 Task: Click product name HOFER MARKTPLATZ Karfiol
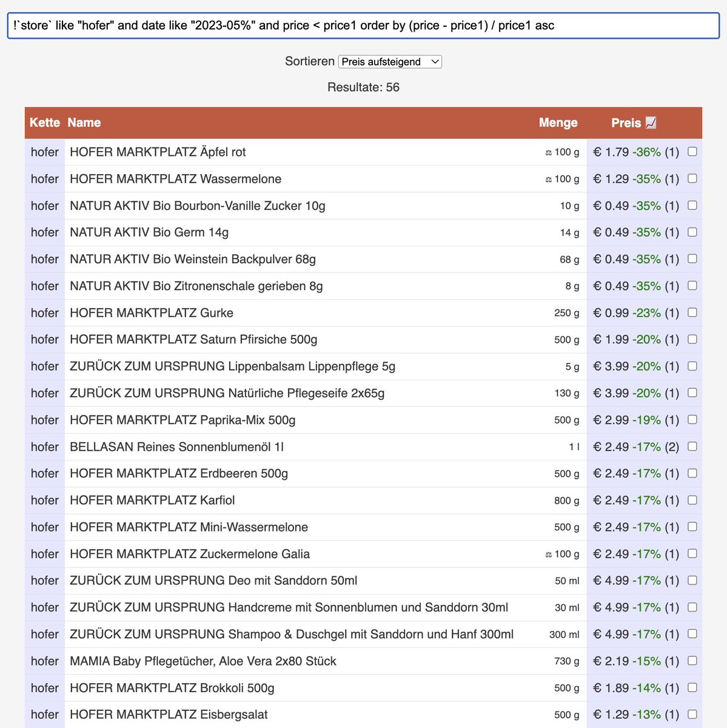pyautogui.click(x=152, y=500)
